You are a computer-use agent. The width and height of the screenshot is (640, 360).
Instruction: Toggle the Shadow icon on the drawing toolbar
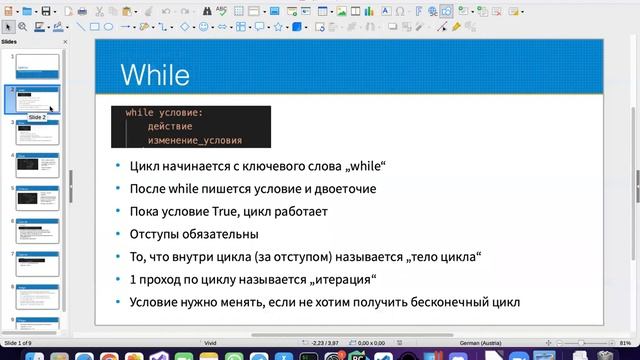coord(392,27)
